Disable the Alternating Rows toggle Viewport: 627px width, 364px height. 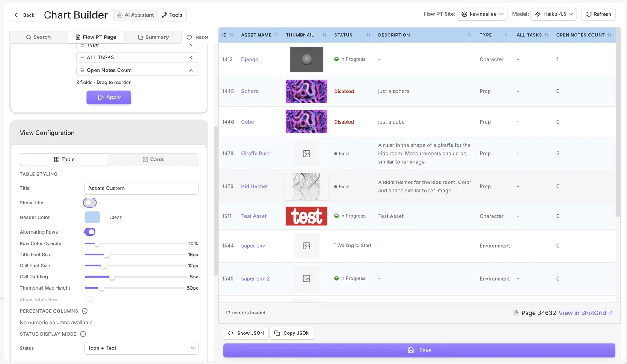89,231
